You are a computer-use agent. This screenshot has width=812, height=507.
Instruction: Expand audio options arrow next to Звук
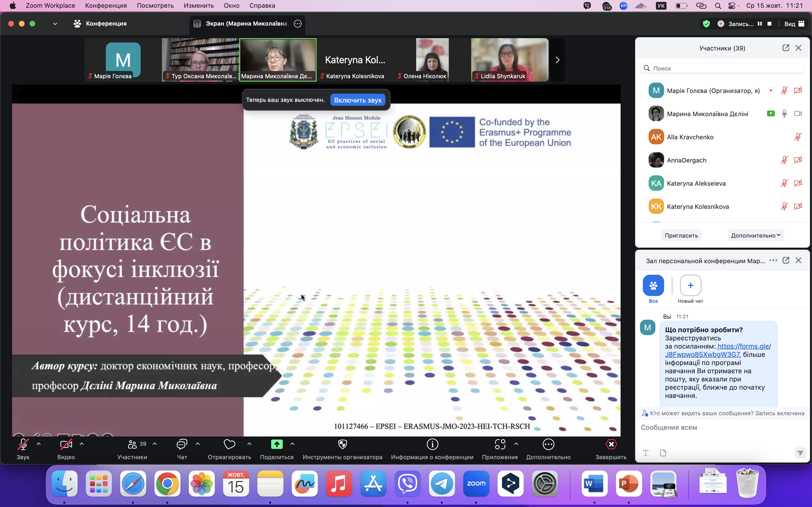[x=39, y=444]
